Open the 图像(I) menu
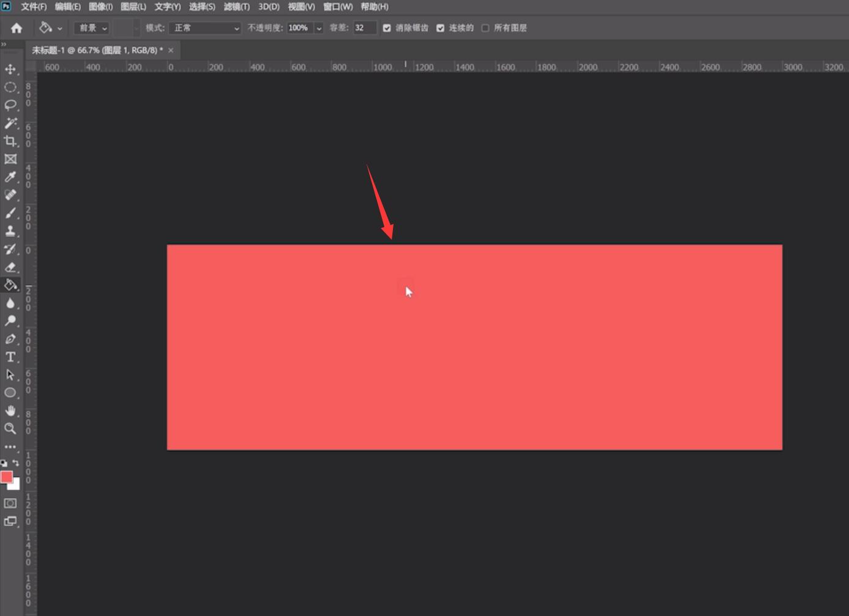 click(100, 7)
